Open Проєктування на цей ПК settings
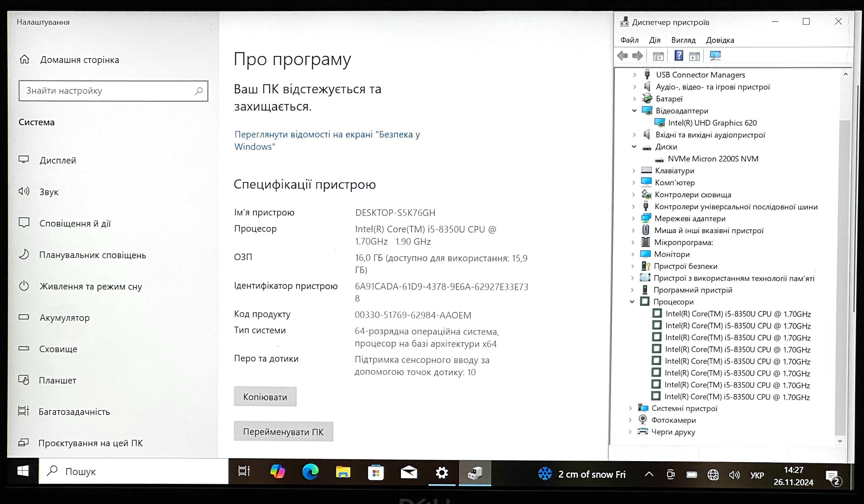 [90, 443]
